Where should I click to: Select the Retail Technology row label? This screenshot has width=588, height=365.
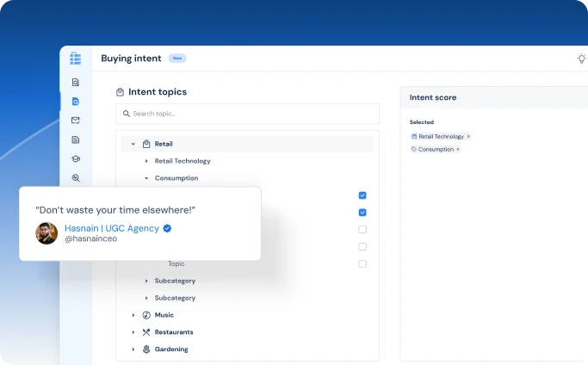pos(183,161)
